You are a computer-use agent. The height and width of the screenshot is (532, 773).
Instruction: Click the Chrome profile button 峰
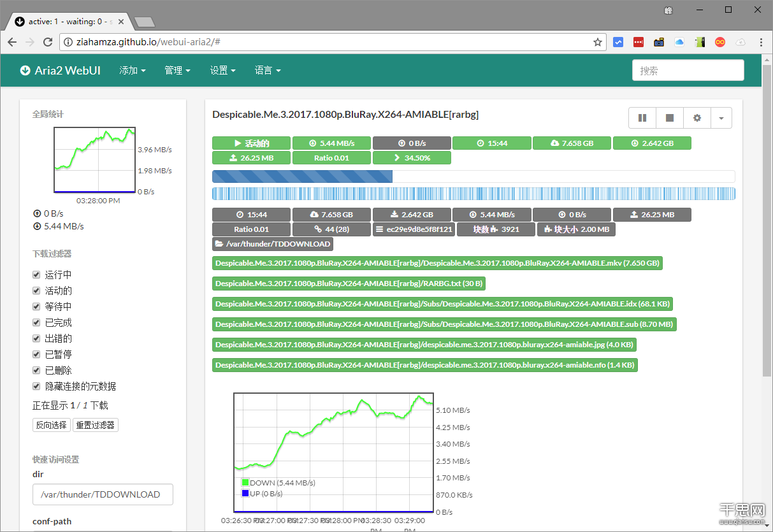tap(668, 10)
